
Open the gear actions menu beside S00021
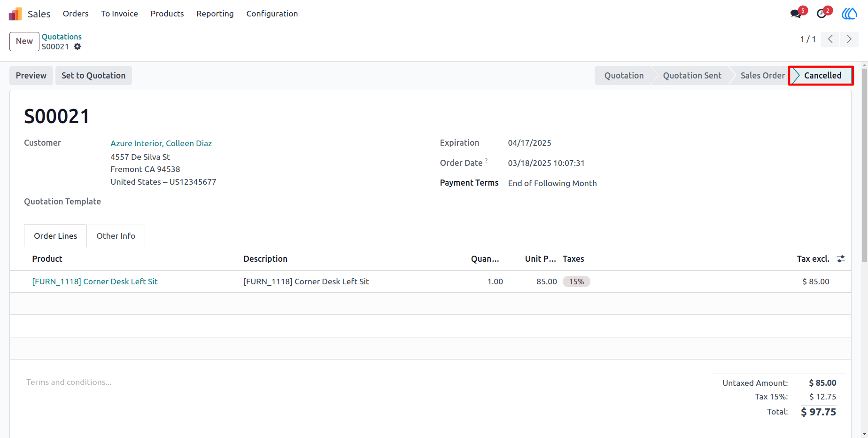[x=77, y=47]
